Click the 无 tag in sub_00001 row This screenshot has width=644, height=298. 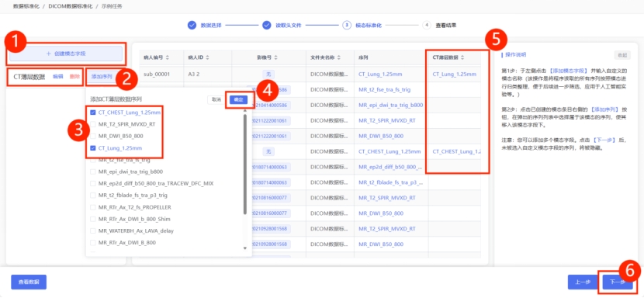(x=268, y=74)
